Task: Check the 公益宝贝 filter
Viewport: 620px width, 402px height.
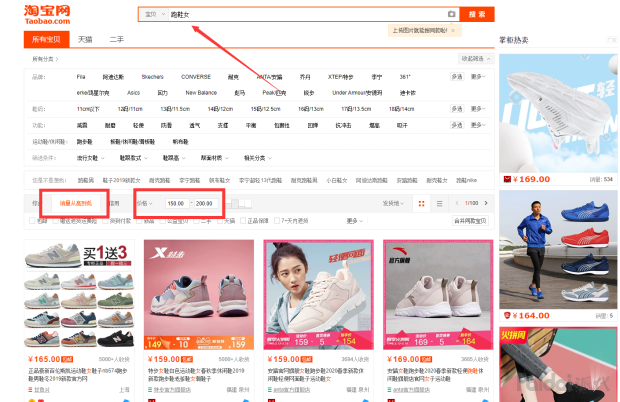Action: pyautogui.click(x=162, y=221)
